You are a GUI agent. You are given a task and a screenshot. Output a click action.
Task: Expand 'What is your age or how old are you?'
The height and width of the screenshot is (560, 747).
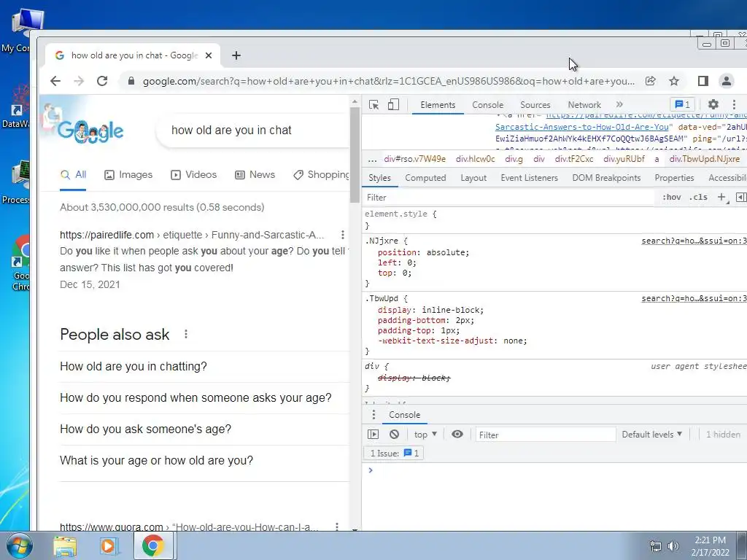tap(205, 461)
